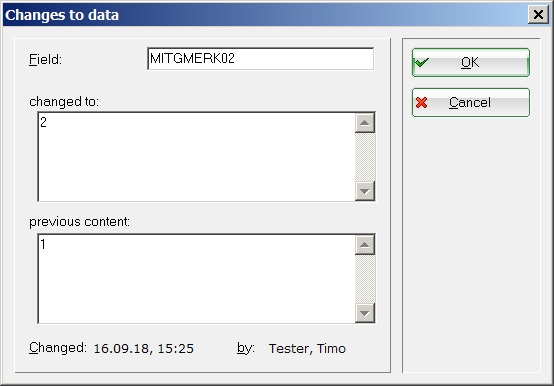Click the changed to label
The height and width of the screenshot is (386, 554).
coord(64,102)
